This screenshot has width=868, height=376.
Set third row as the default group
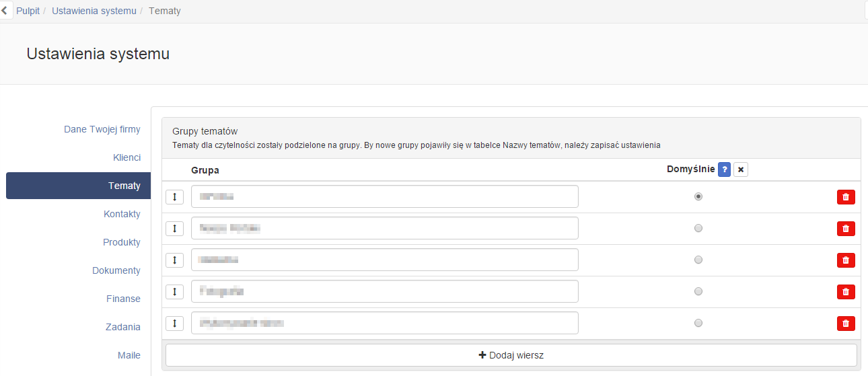(x=698, y=260)
